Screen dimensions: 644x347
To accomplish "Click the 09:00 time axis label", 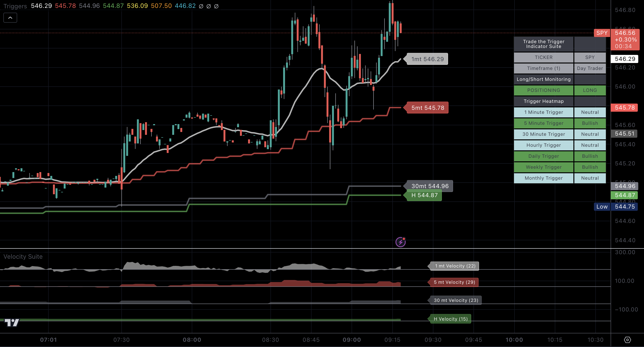I will tap(352, 340).
